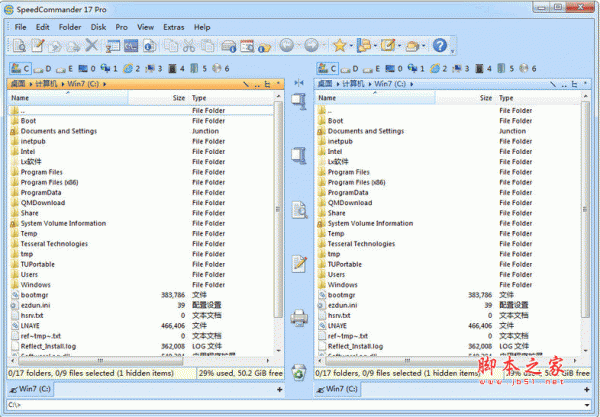Select drive C in left panel drive bar
The width and height of the screenshot is (600, 417).
(x=20, y=68)
